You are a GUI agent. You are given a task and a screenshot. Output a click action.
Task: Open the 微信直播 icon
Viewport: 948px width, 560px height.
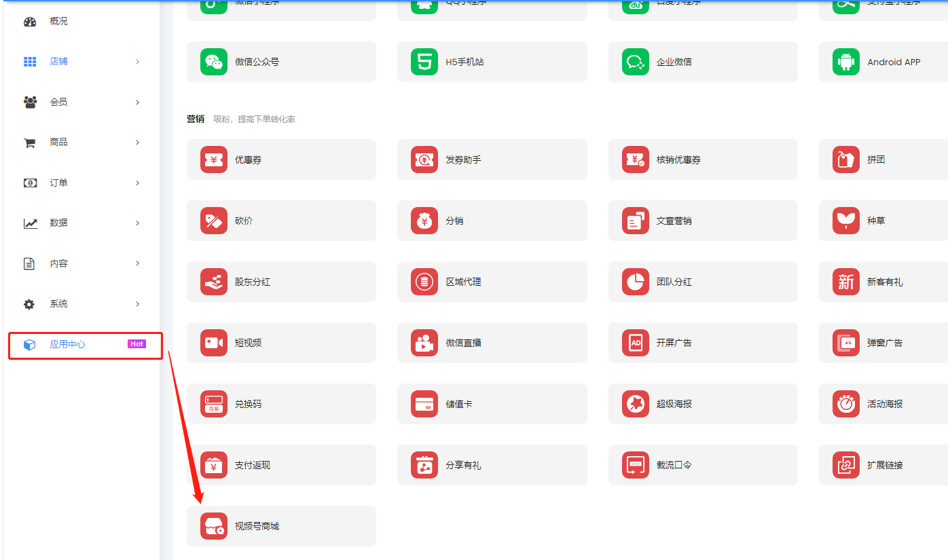point(424,343)
